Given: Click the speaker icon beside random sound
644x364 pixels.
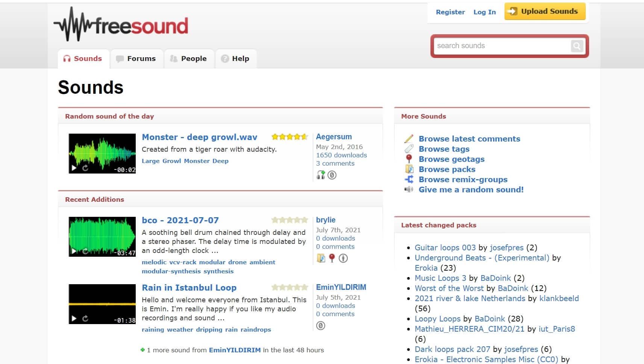Looking at the screenshot, I should coord(409,189).
